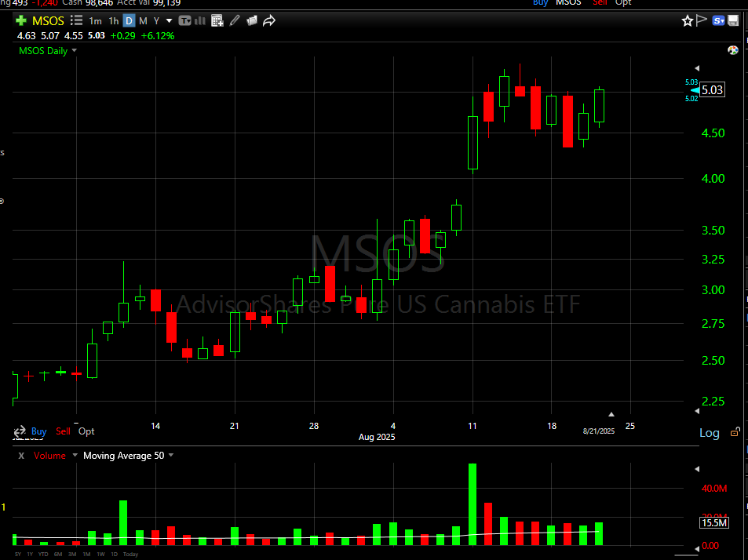Toggle the Log scale option

(x=709, y=433)
